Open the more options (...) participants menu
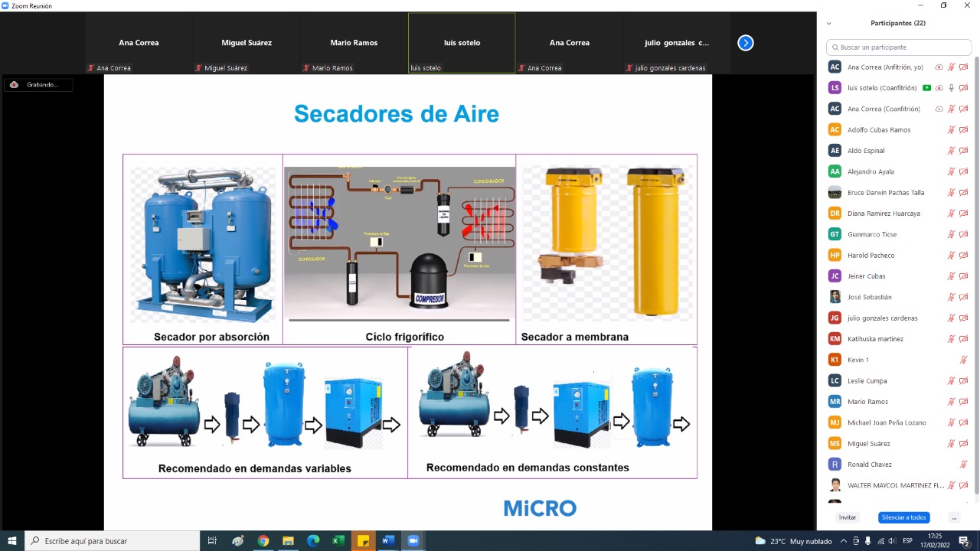Screen dimensions: 980x551 pos(954,517)
